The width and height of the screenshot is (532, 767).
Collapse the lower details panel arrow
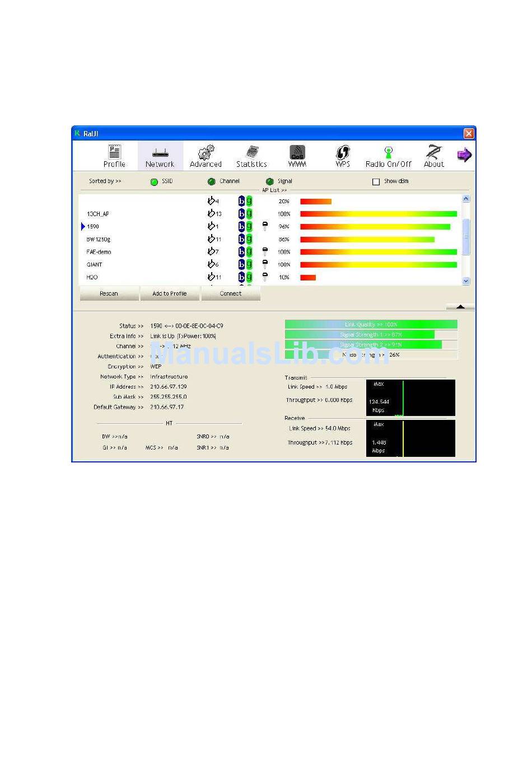pos(460,307)
